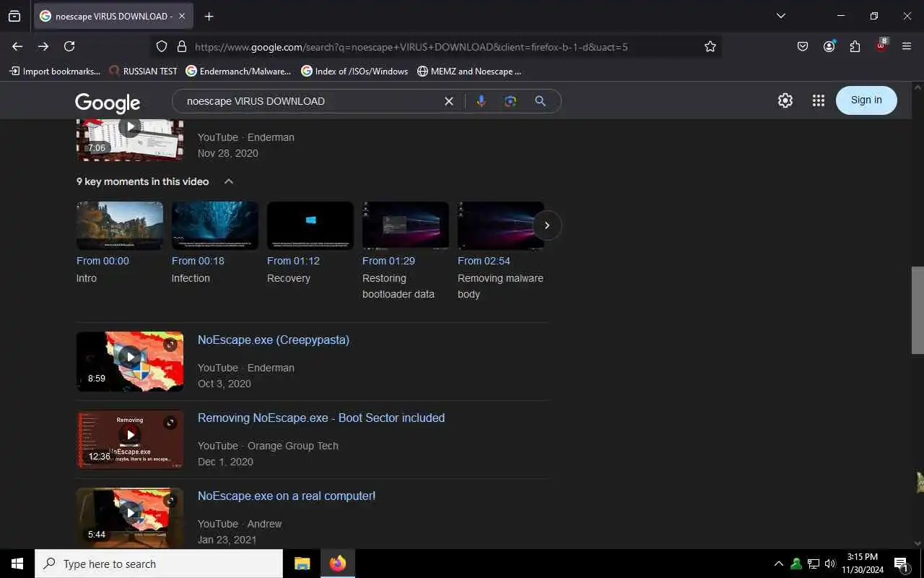Open a new tab with plus button
Viewport: 924px width, 578px height.
209,16
